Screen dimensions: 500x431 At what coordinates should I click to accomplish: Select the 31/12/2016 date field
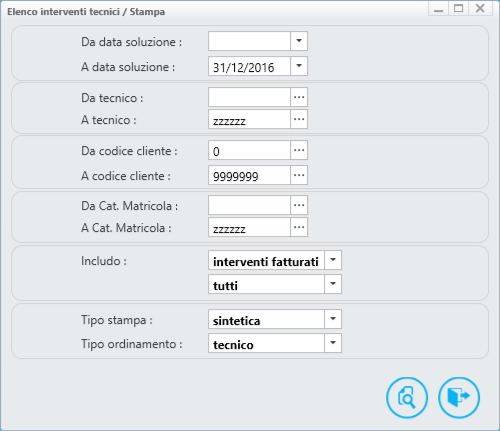249,66
